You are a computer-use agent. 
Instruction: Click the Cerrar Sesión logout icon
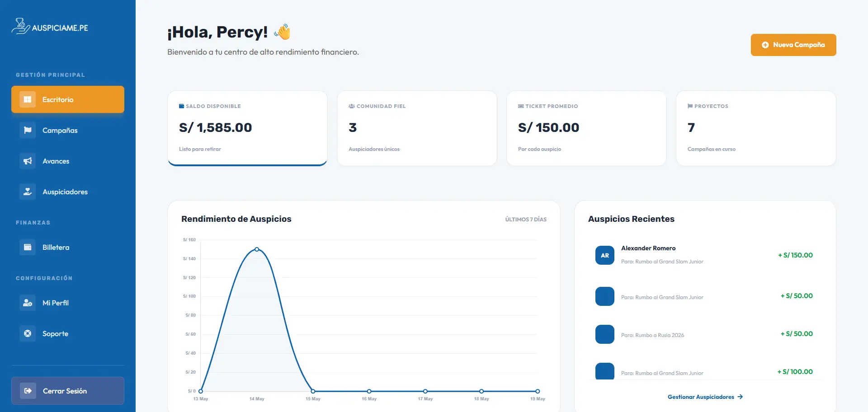pos(28,391)
